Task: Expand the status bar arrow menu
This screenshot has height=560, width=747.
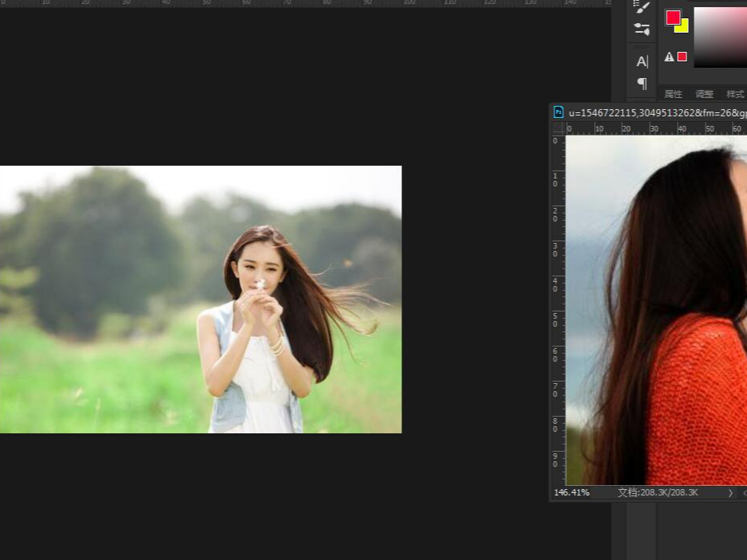Action: (x=730, y=493)
